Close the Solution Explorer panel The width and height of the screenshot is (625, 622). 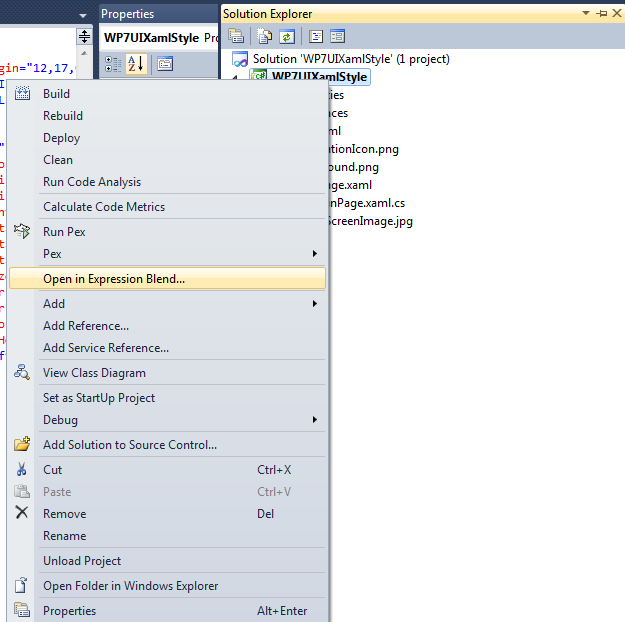coord(617,13)
